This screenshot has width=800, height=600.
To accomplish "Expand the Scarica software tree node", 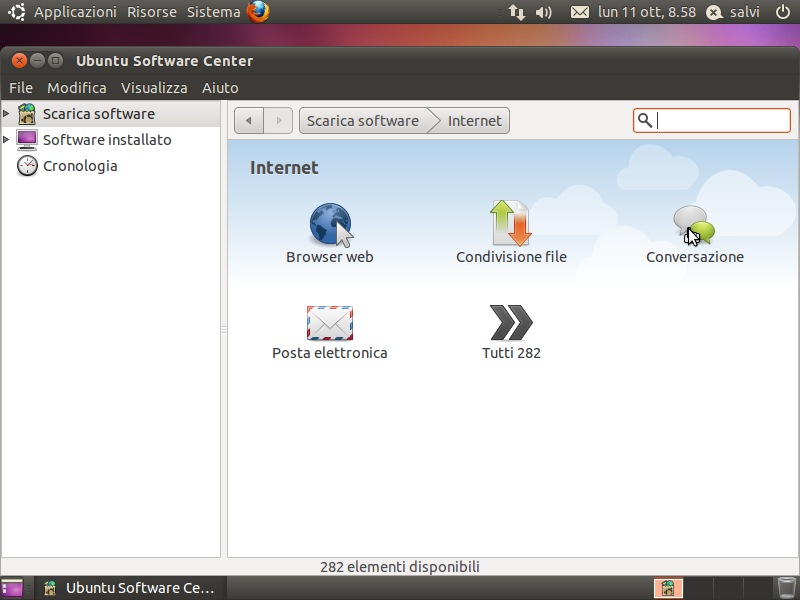I will [6, 113].
